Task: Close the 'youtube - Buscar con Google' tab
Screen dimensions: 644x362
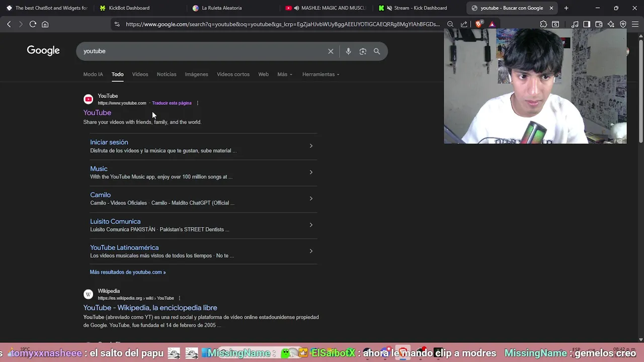Action: tap(551, 8)
